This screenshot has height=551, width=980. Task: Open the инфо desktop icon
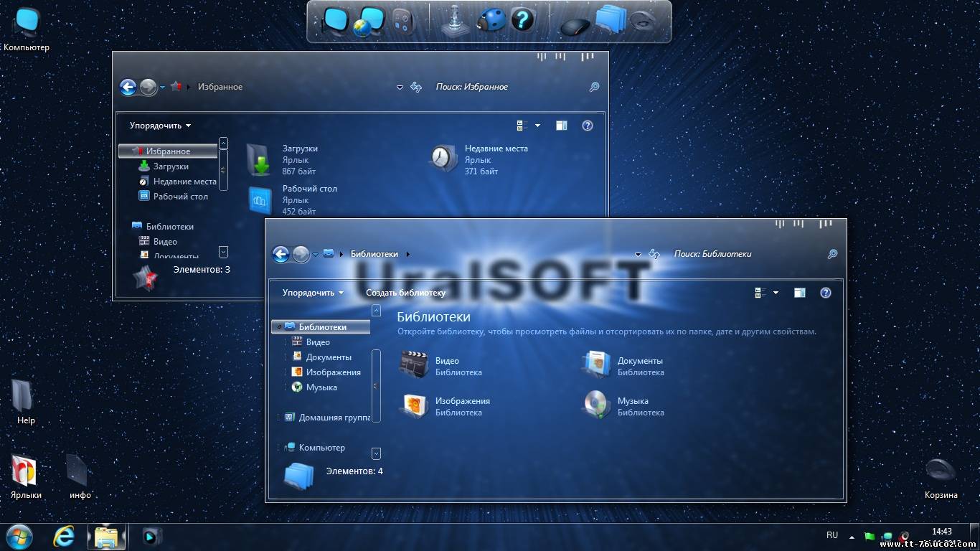pos(80,477)
